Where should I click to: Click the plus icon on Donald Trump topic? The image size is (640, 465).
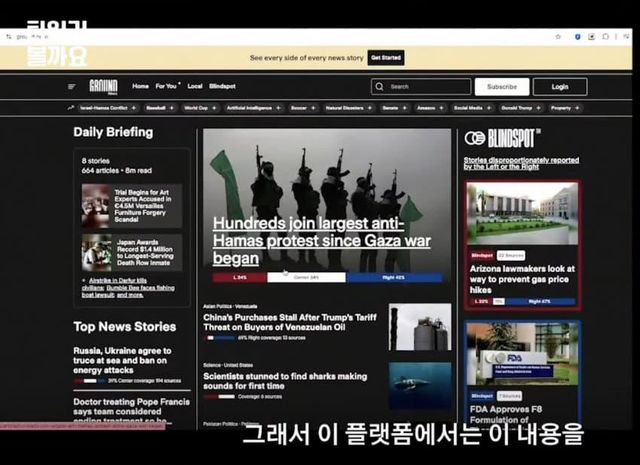coord(538,107)
